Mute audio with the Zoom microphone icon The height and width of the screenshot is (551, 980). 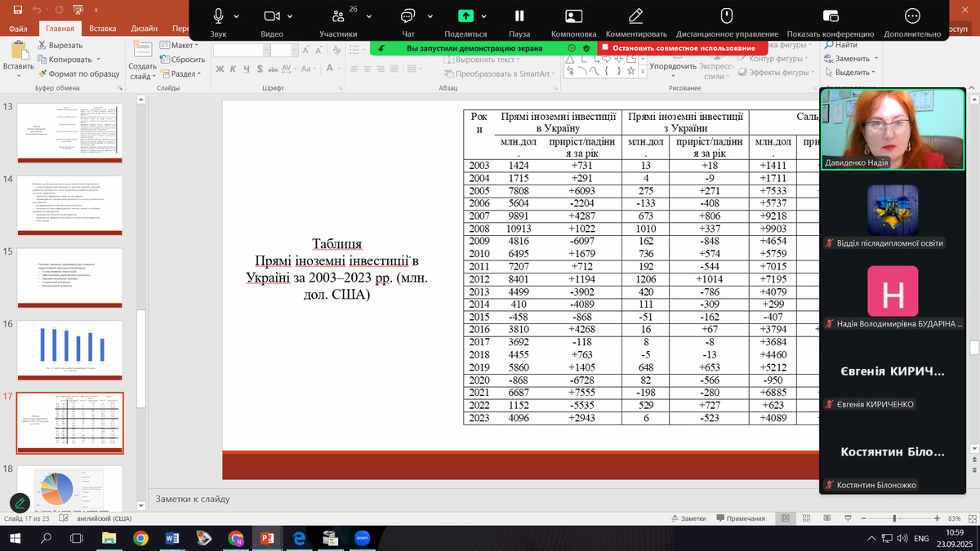(218, 16)
